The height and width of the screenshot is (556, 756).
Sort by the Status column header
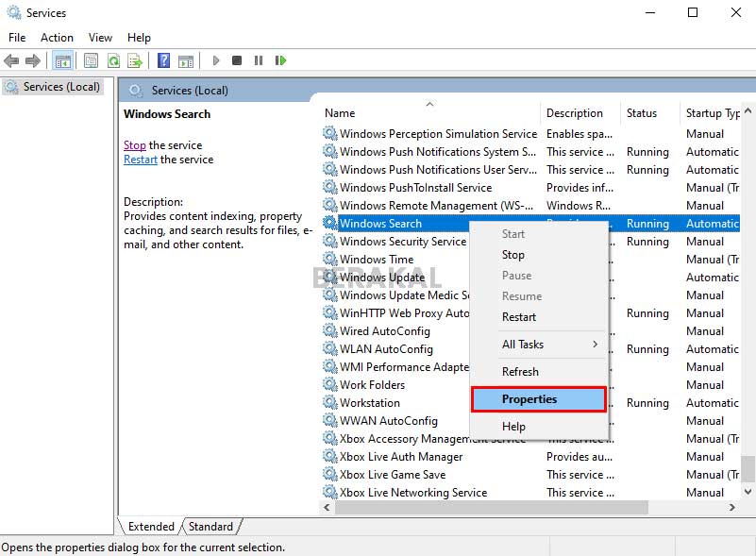tap(650, 113)
